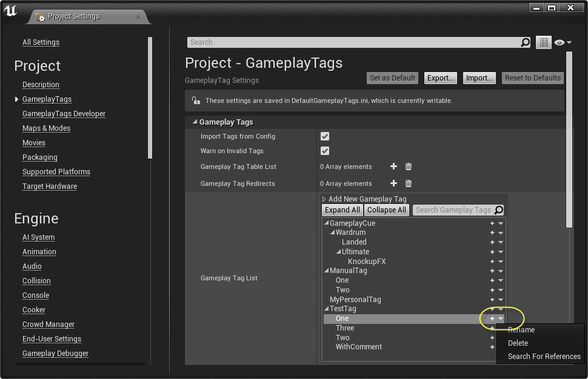Viewport: 588px width, 379px height.
Task: Uncheck Warn on Invalid Tags
Action: coord(325,151)
